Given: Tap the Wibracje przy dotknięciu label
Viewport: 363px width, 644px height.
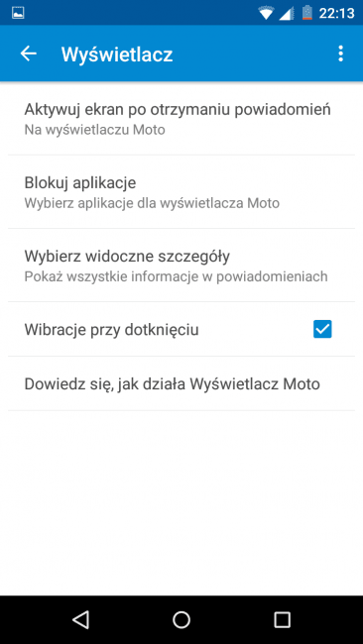Looking at the screenshot, I should tap(111, 330).
